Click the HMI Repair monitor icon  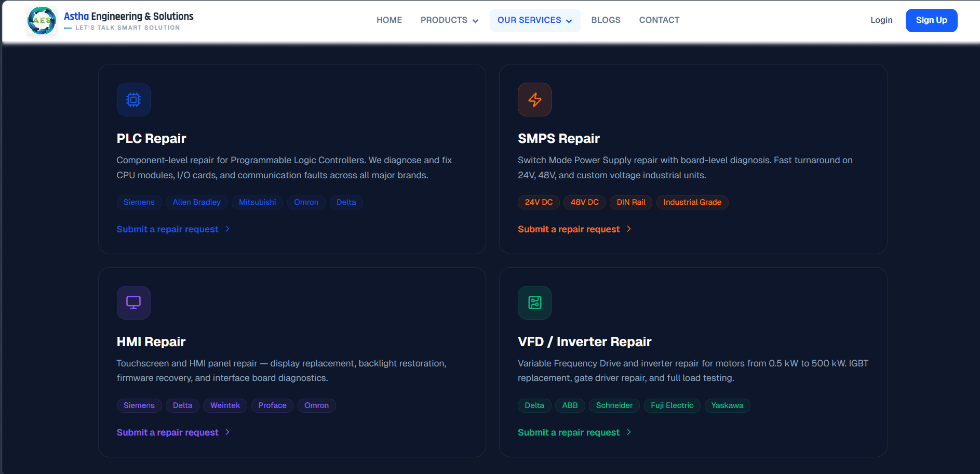pyautogui.click(x=133, y=302)
